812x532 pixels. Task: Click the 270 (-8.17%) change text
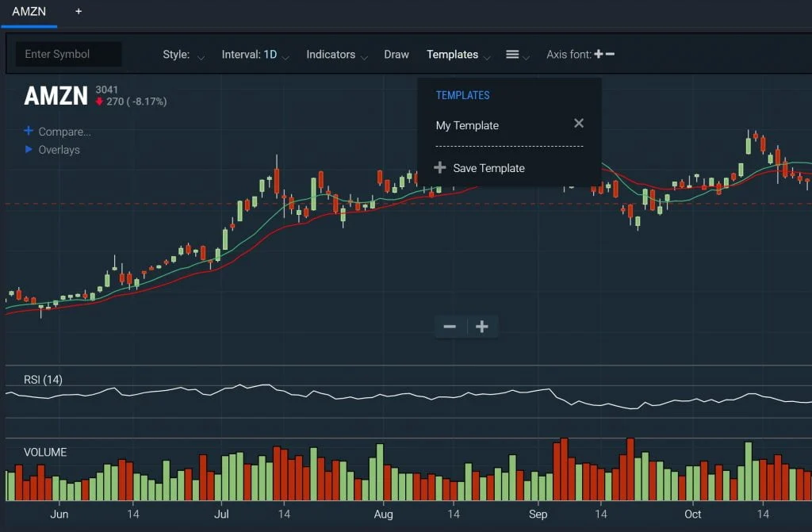pos(136,101)
